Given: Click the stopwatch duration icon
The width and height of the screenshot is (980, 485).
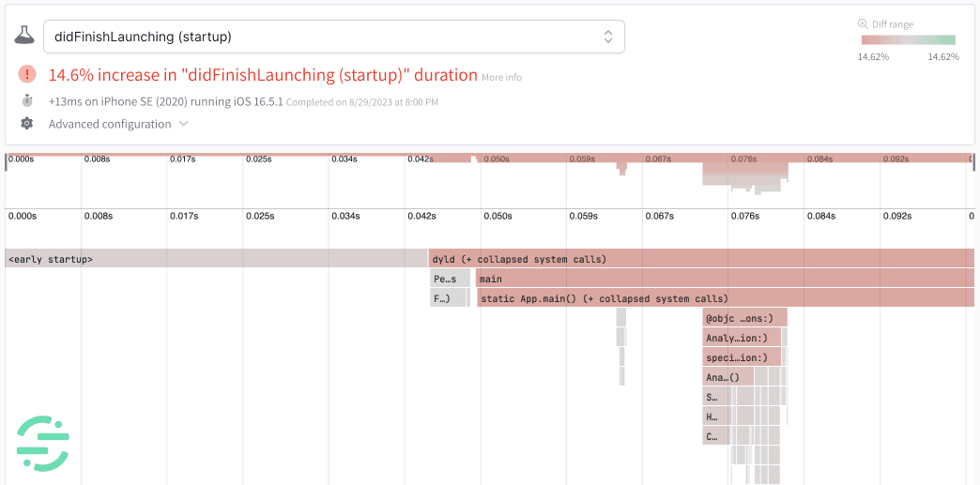Looking at the screenshot, I should (x=27, y=100).
